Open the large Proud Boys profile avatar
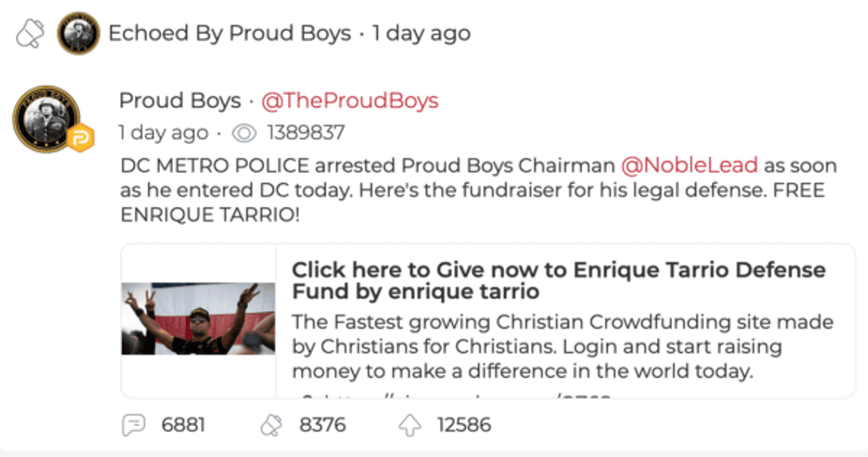This screenshot has height=457, width=868. point(46,118)
